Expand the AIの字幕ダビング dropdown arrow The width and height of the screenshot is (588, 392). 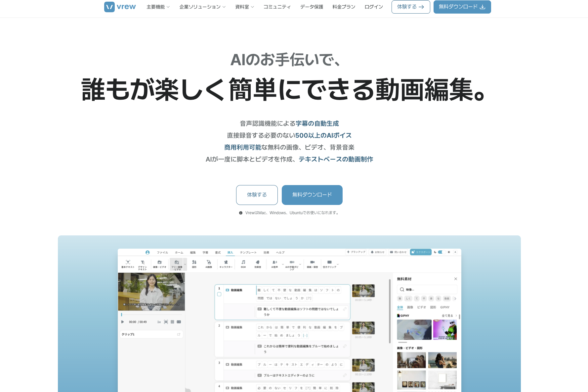(300, 264)
